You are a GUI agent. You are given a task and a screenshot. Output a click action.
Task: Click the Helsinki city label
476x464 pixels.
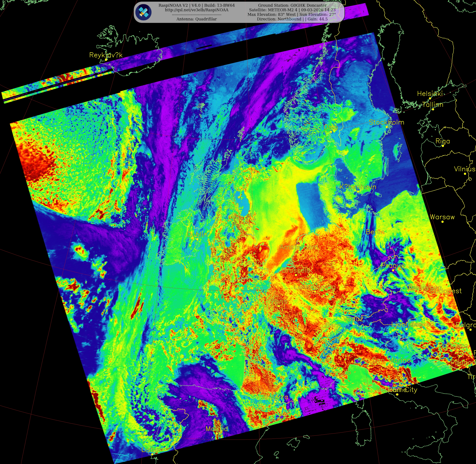point(430,94)
